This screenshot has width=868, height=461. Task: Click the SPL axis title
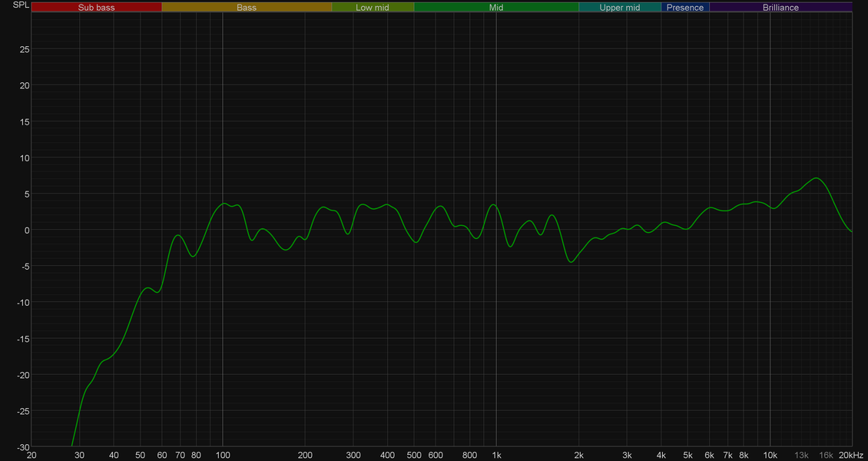click(20, 5)
